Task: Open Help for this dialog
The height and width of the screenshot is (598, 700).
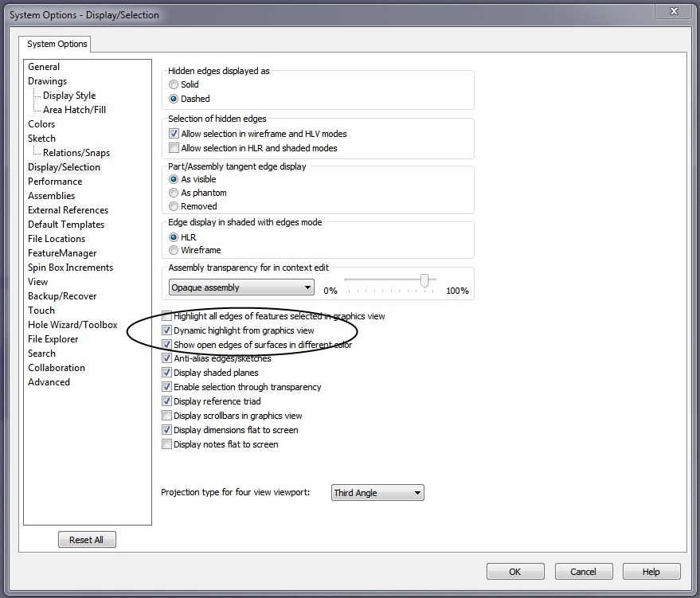Action: coord(651,572)
